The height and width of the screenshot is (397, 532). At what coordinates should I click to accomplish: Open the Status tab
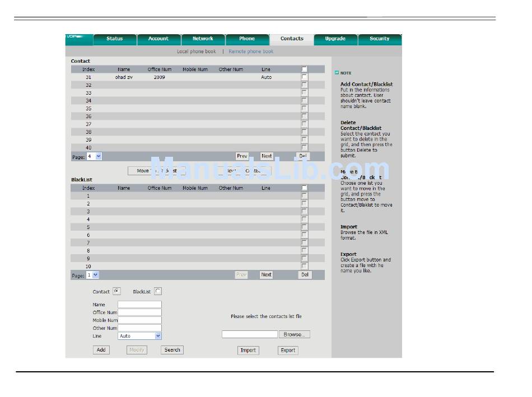click(115, 39)
